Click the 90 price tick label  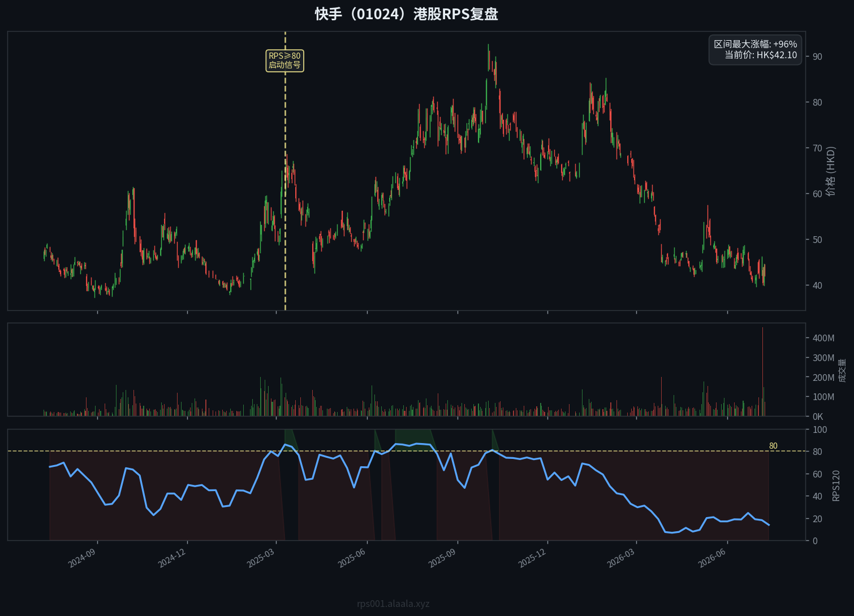(817, 57)
